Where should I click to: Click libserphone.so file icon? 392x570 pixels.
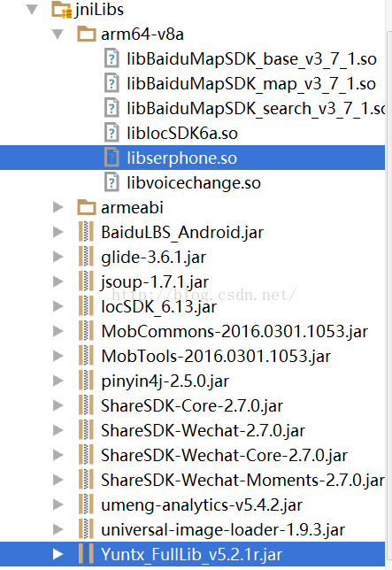point(111,158)
